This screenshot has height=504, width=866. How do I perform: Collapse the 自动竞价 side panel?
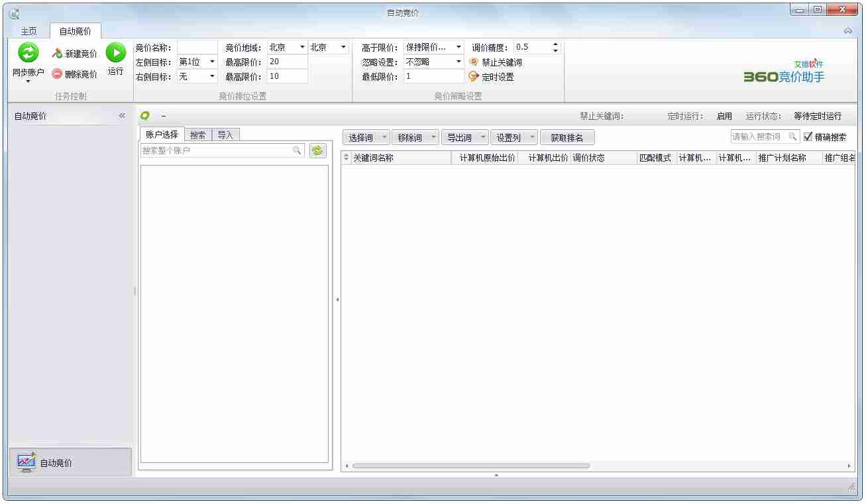click(122, 116)
